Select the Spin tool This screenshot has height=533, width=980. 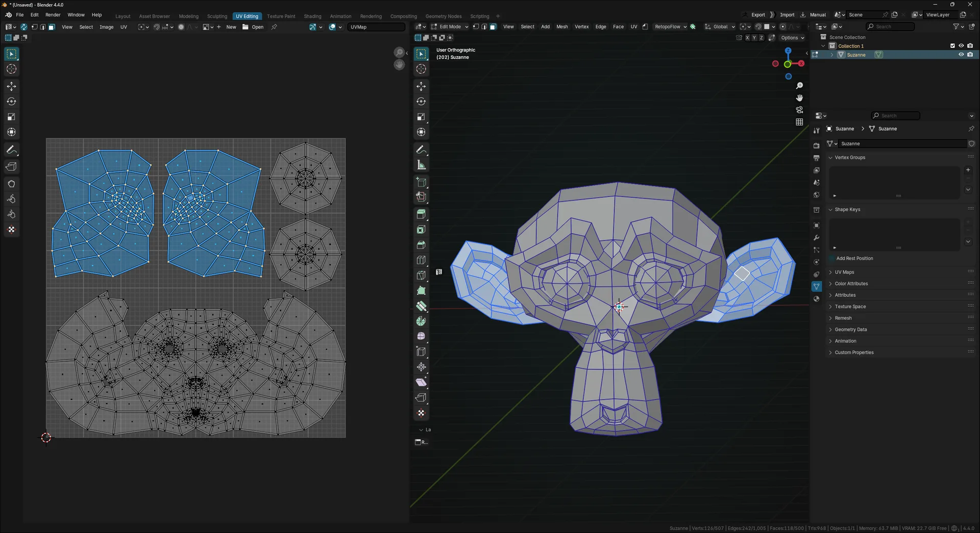[x=421, y=321]
